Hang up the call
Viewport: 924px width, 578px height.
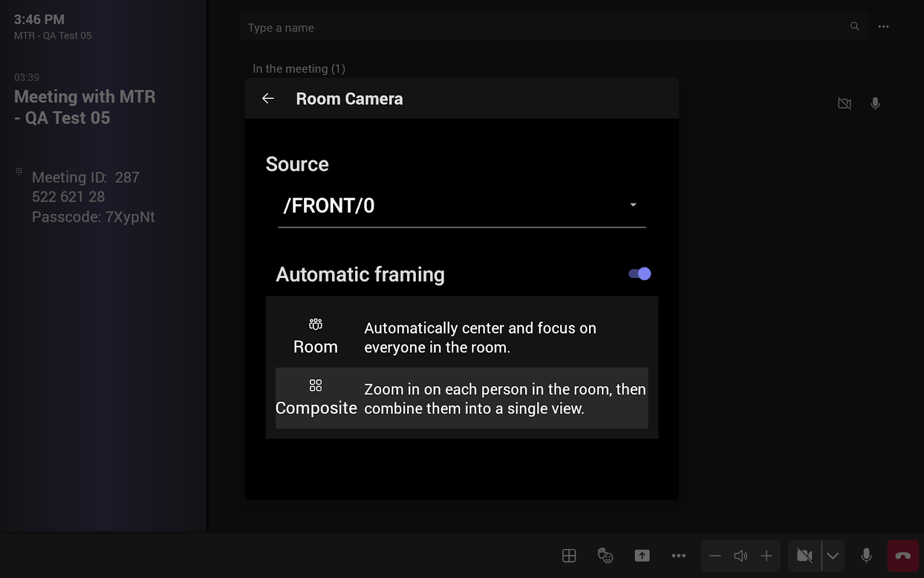coord(903,555)
